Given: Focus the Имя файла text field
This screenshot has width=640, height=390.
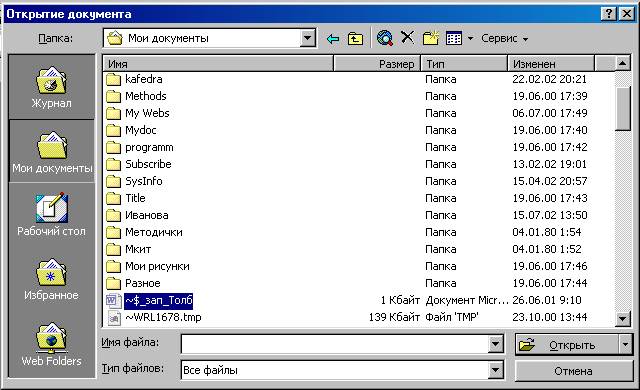Looking at the screenshot, I should (x=335, y=345).
